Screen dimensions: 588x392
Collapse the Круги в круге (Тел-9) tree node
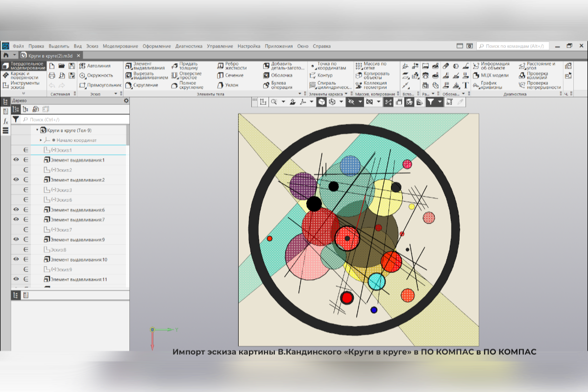coord(37,130)
